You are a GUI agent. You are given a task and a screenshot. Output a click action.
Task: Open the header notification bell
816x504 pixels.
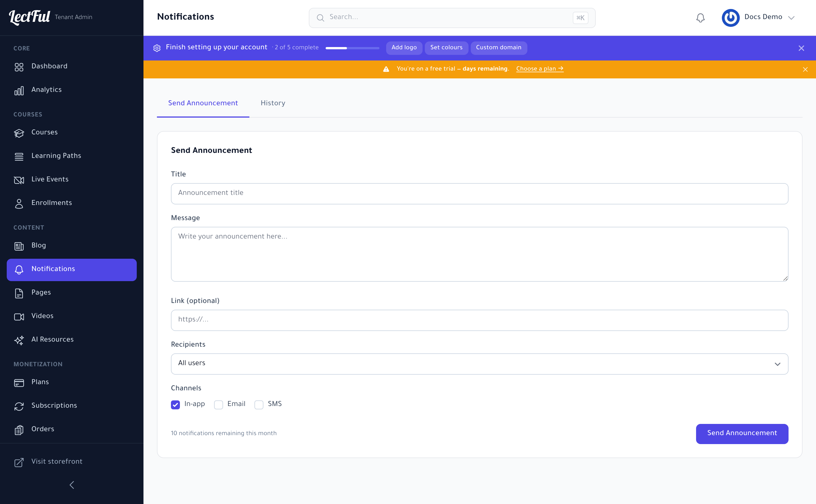coord(701,18)
